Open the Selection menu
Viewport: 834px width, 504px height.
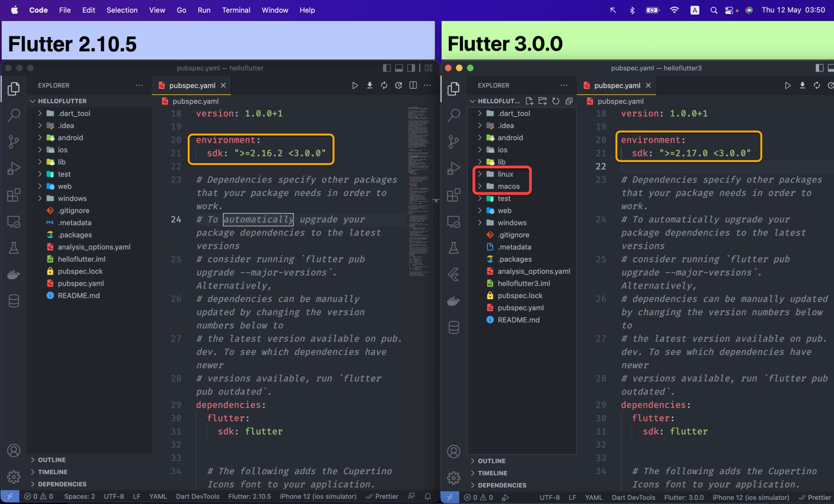click(x=122, y=10)
